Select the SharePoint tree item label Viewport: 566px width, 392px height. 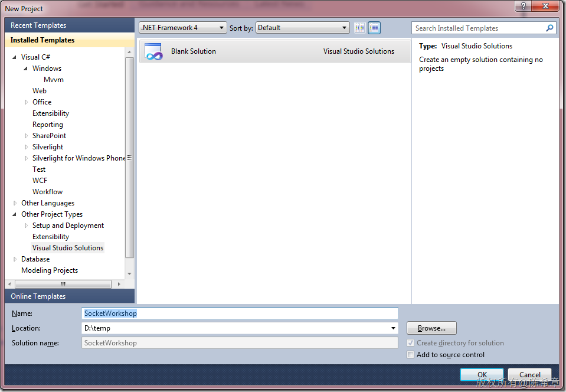(49, 136)
